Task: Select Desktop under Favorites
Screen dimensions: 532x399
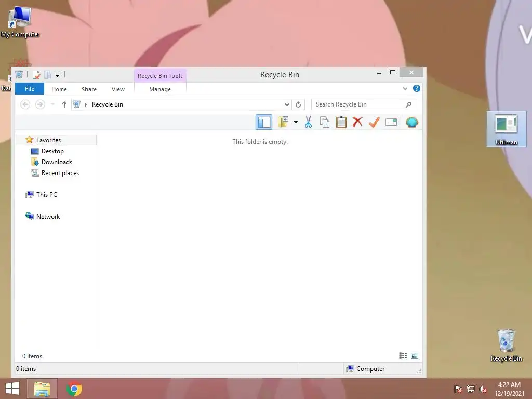Action: tap(52, 151)
